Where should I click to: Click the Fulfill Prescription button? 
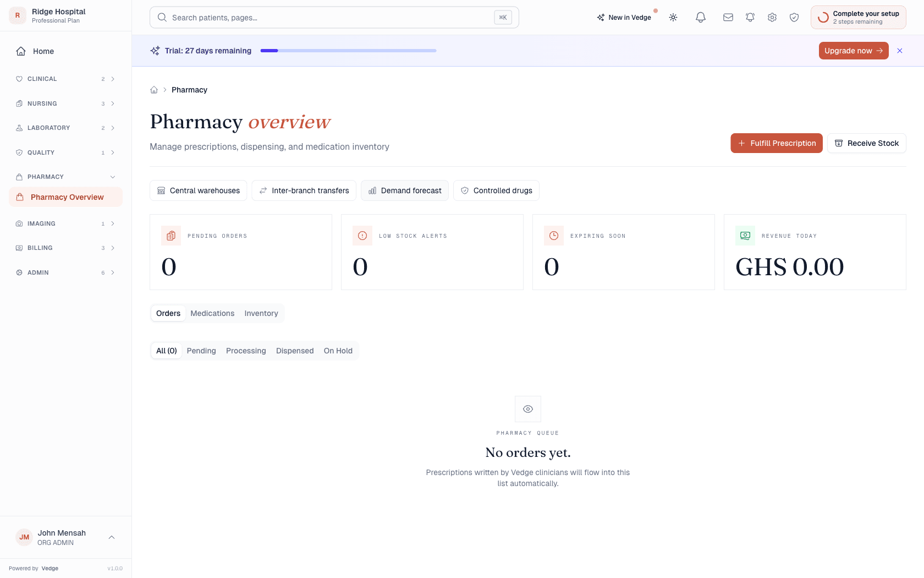point(777,143)
